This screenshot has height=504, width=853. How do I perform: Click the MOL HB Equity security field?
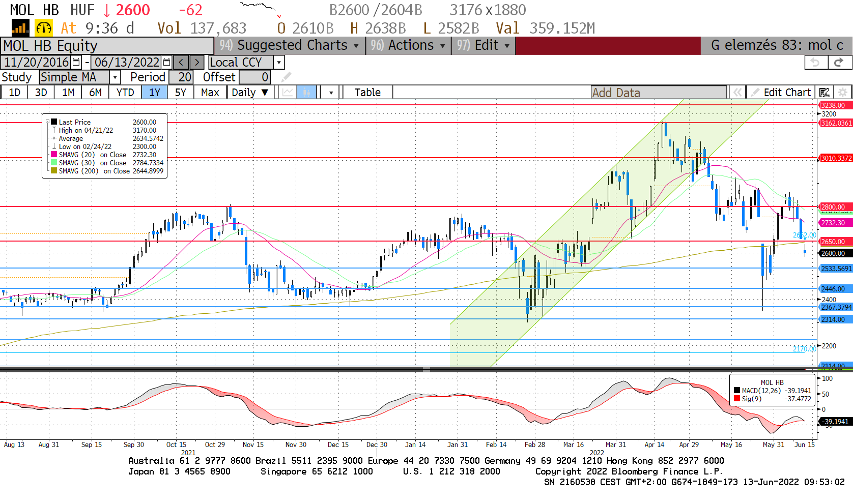(x=107, y=45)
